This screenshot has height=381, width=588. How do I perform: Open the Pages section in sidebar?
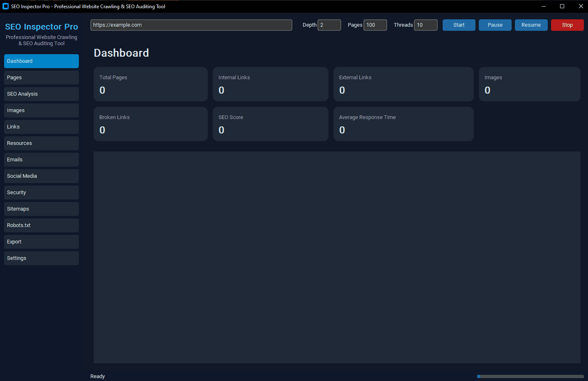pos(41,78)
